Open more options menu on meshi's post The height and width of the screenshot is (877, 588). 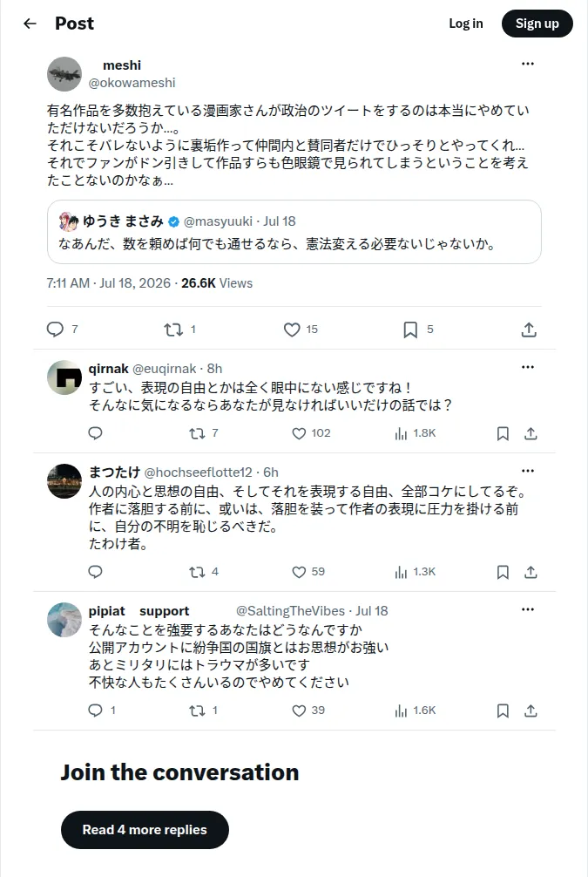point(528,64)
